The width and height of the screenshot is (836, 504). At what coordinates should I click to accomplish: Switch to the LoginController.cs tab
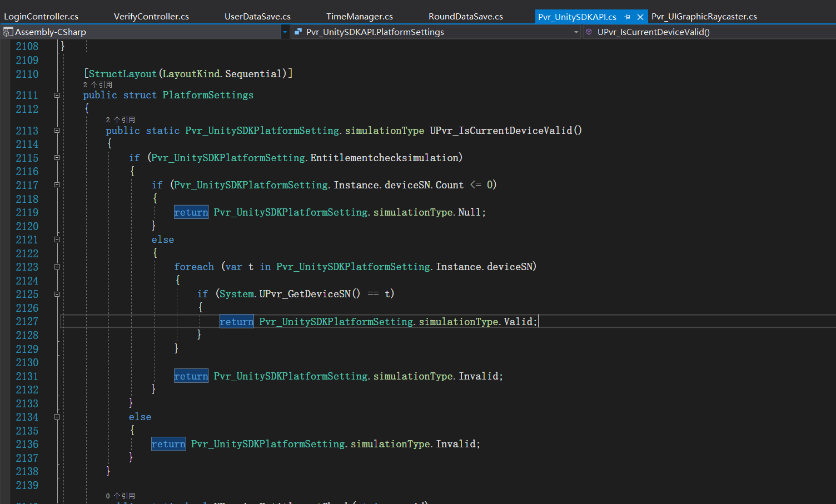41,17
